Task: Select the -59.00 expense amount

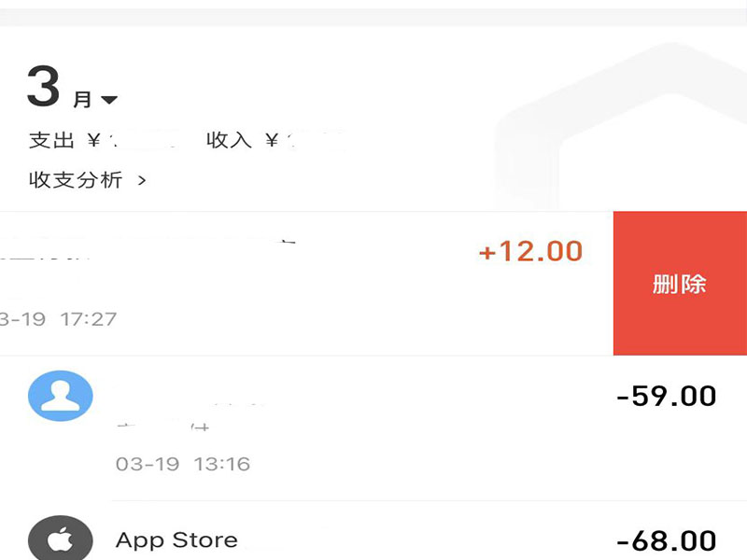Action: tap(667, 396)
